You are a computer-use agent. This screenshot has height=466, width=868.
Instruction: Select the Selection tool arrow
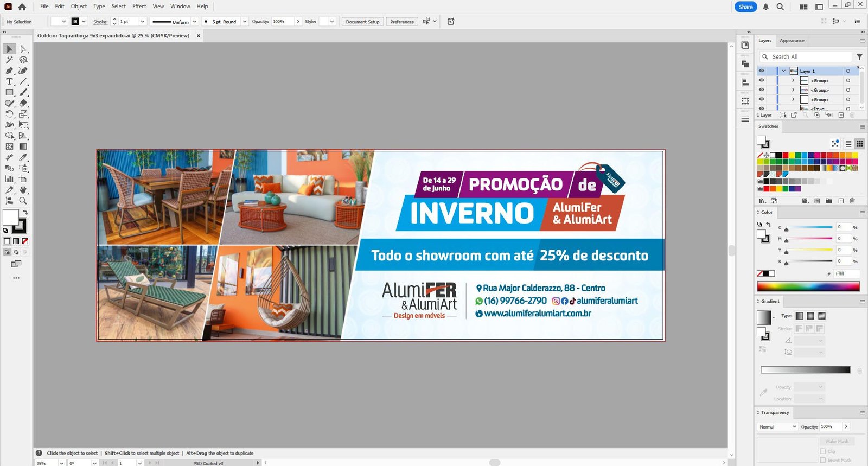click(x=9, y=49)
